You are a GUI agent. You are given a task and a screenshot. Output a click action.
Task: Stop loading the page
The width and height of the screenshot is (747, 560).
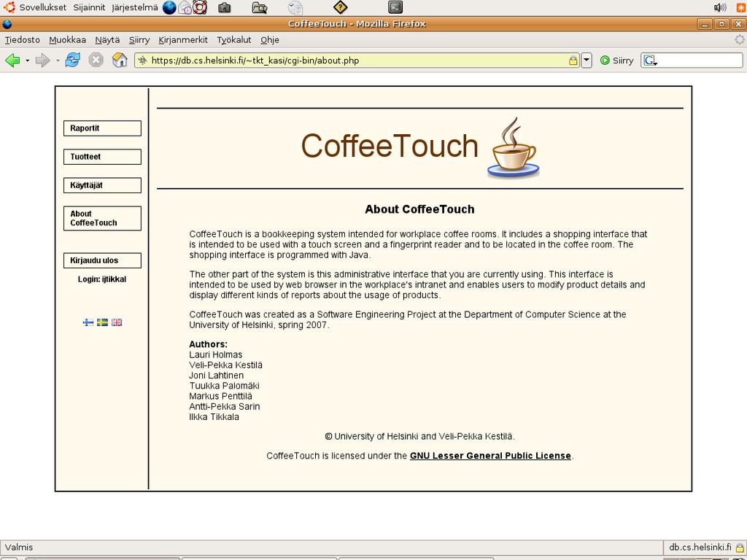pos(96,60)
